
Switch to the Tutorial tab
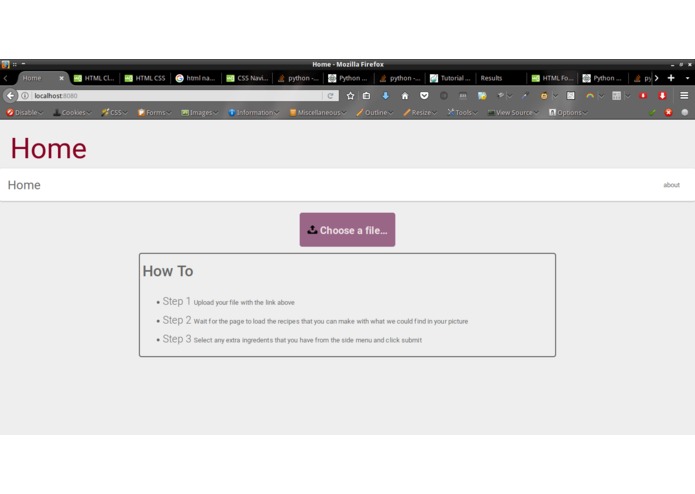pyautogui.click(x=450, y=78)
